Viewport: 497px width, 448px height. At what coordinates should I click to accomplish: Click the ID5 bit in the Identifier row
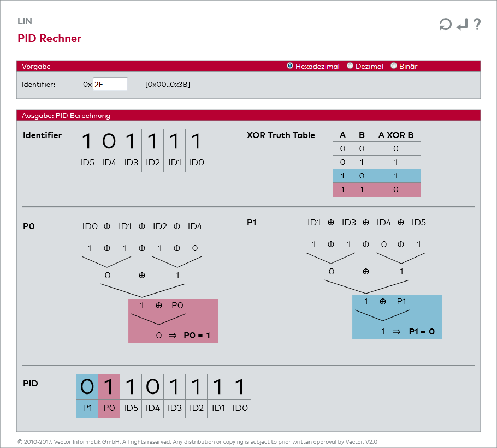[87, 142]
